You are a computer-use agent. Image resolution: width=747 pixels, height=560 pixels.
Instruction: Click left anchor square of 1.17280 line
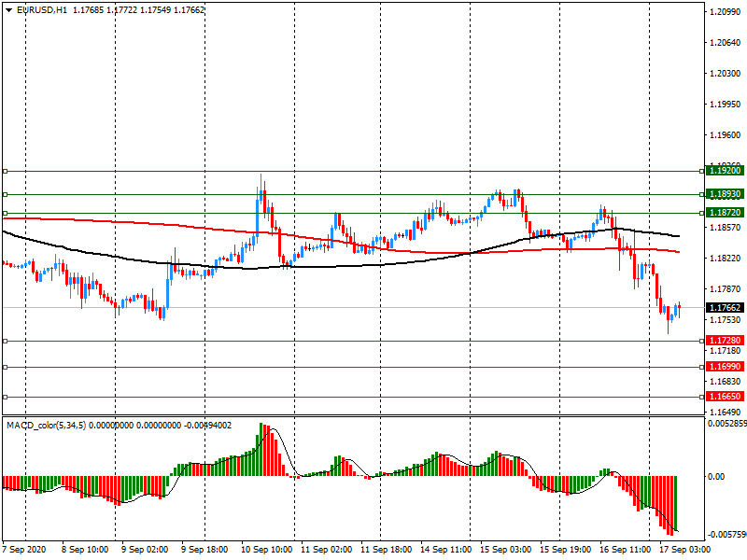[5, 341]
